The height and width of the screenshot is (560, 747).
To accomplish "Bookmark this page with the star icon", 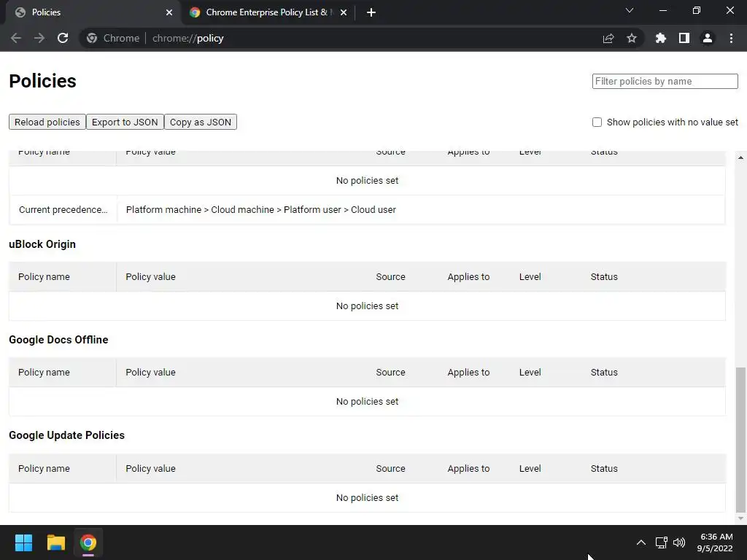I will point(632,38).
